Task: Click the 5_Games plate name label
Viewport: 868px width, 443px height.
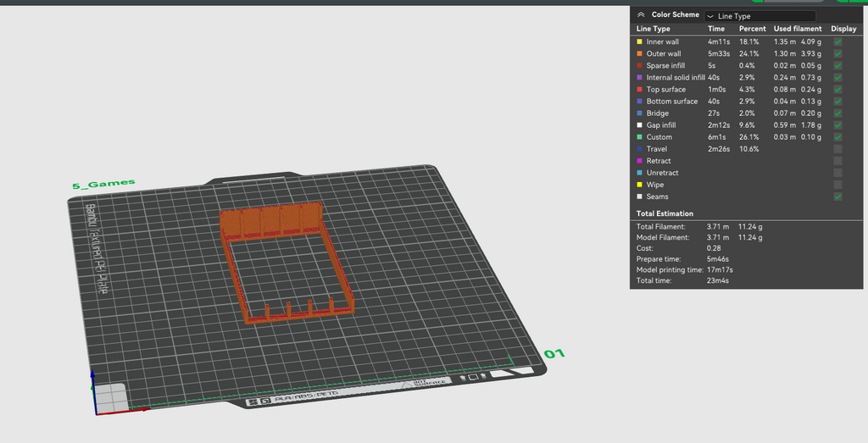Action: [x=103, y=184]
